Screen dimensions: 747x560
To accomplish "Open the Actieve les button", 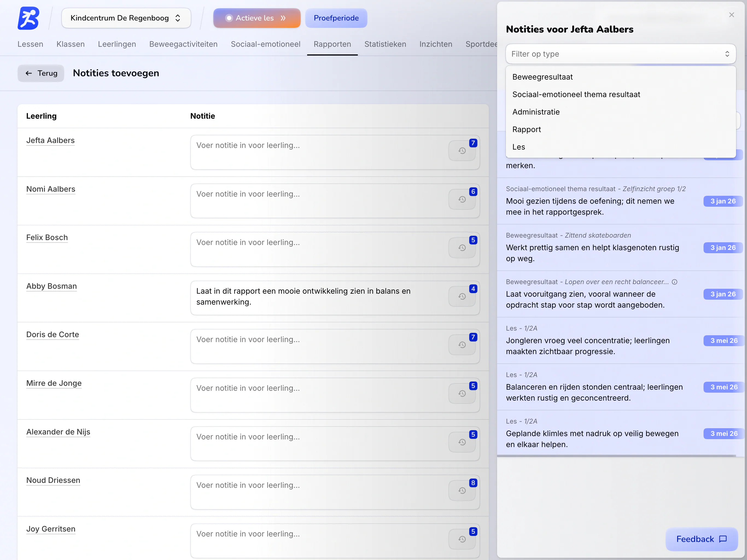I will pos(257,18).
